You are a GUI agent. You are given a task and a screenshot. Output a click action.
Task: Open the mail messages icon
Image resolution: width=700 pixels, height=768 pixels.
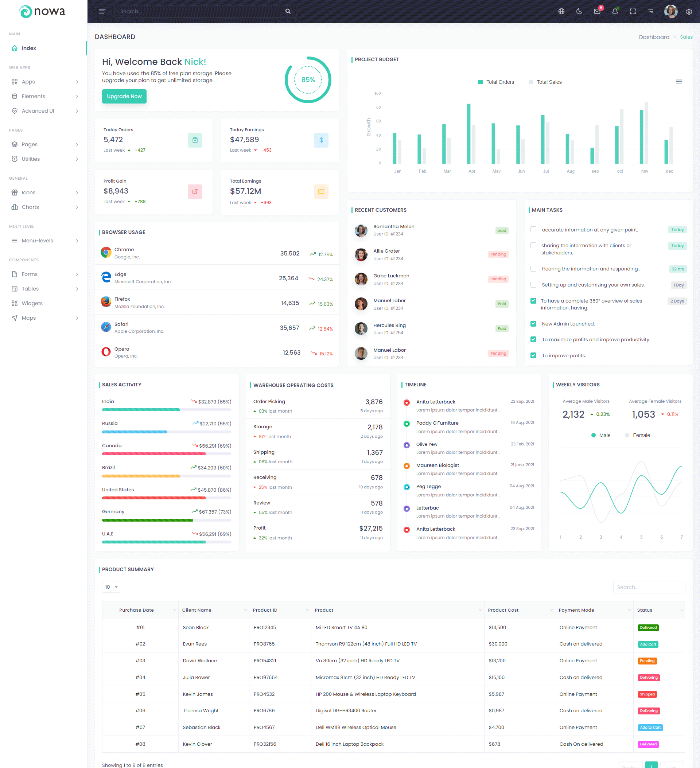click(x=597, y=11)
